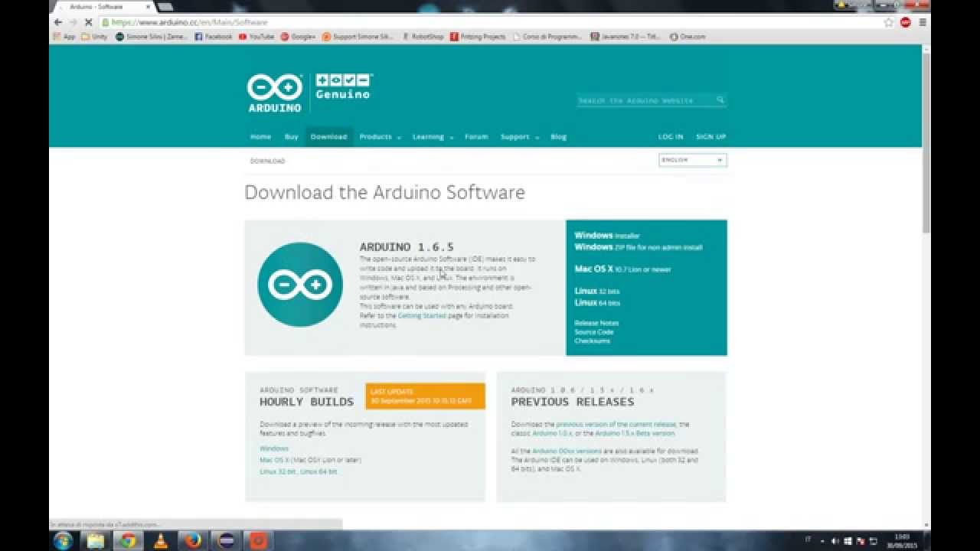The image size is (980, 551).
Task: Click LOG IN
Action: (671, 137)
